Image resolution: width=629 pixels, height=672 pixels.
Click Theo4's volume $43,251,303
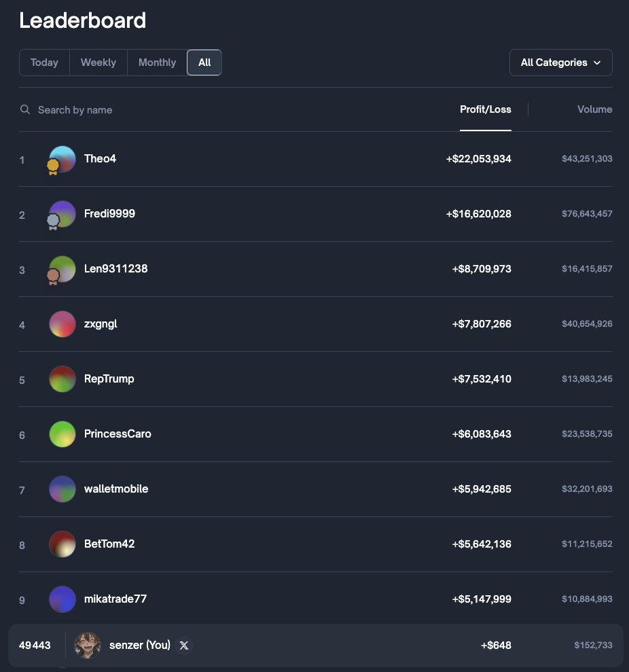[x=587, y=158]
